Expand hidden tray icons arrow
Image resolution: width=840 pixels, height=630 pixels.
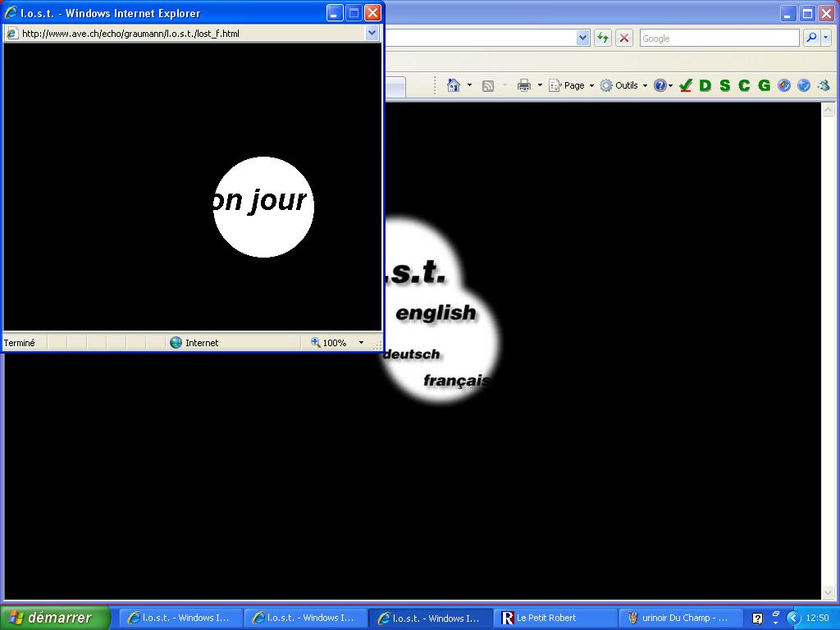793,619
